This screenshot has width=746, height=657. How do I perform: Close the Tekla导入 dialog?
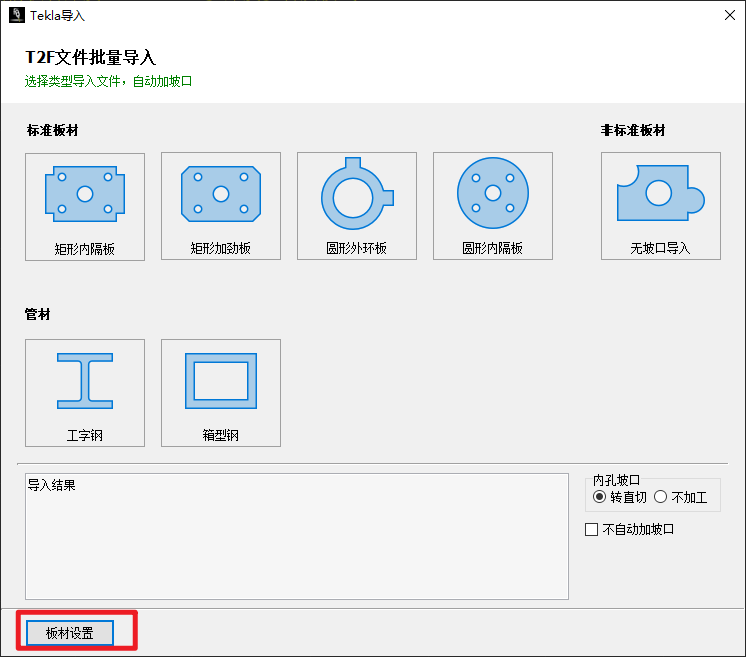point(730,15)
